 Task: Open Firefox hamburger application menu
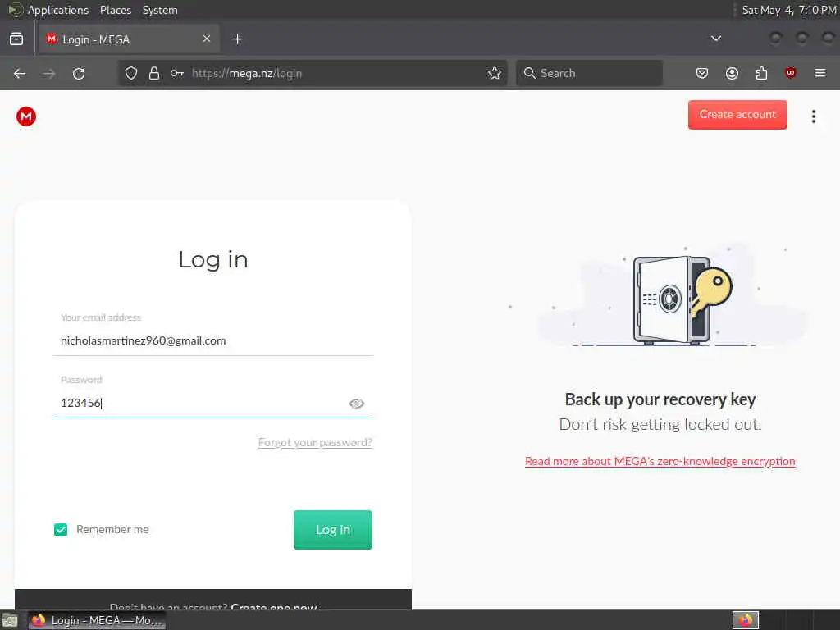[x=820, y=73]
